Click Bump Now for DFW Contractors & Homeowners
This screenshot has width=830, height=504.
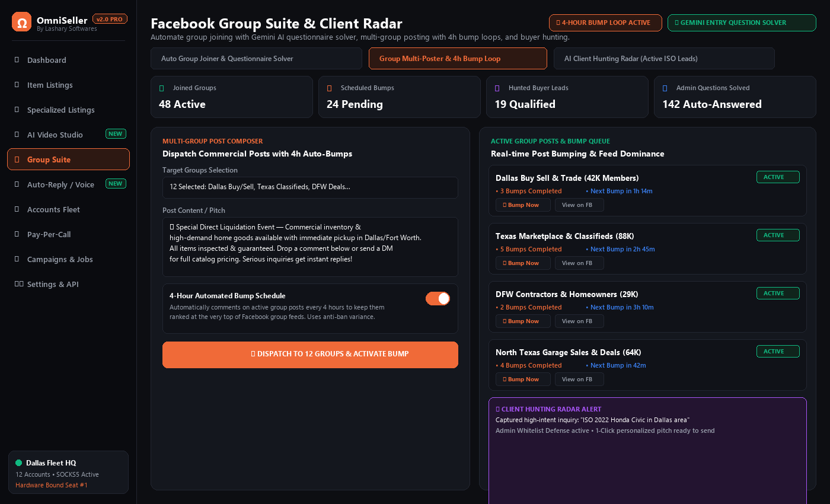point(523,321)
